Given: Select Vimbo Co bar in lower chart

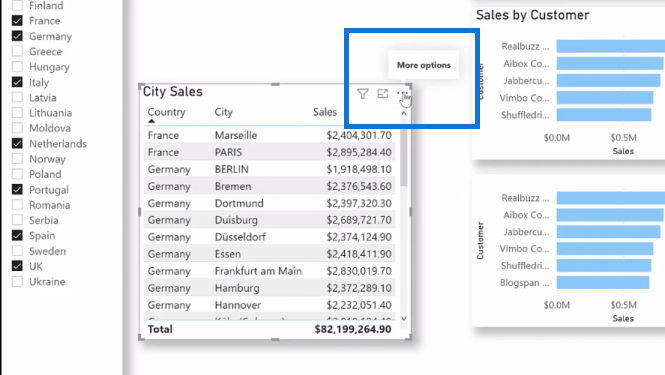Looking at the screenshot, I should pos(605,249).
